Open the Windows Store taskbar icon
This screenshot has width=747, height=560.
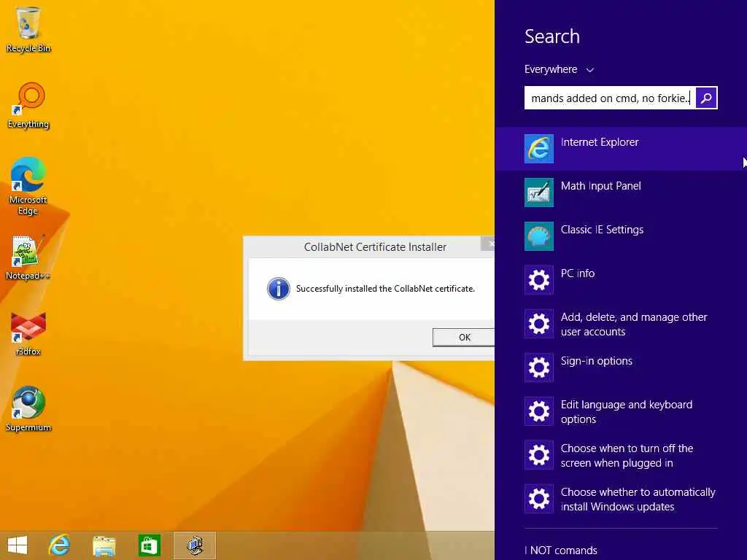click(x=149, y=545)
